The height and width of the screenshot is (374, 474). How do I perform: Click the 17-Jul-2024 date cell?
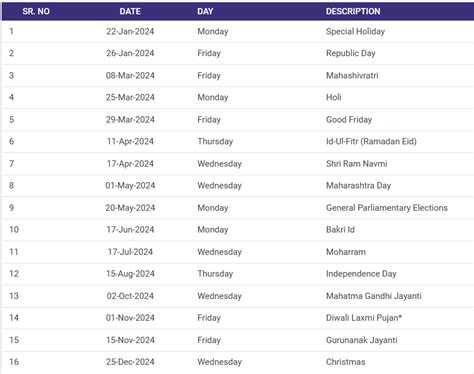pyautogui.click(x=130, y=252)
